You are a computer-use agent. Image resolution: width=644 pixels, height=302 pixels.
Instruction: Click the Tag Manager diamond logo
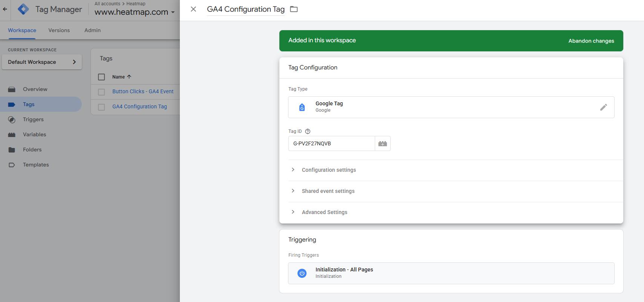23,9
